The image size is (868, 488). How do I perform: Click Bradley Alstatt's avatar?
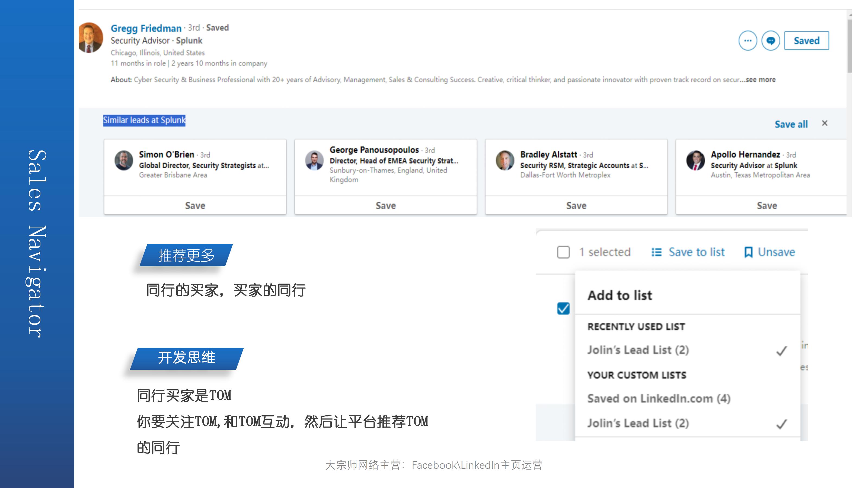point(505,160)
